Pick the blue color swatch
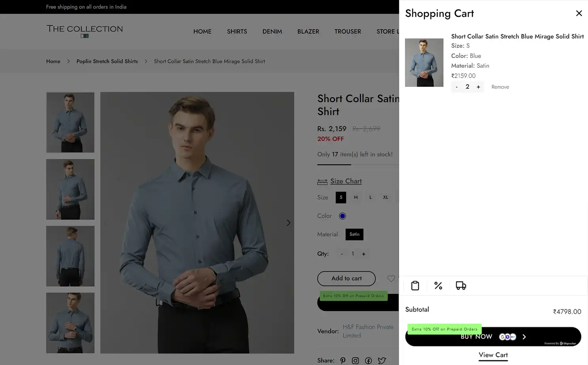Viewport: 588px width, 365px height. click(342, 216)
